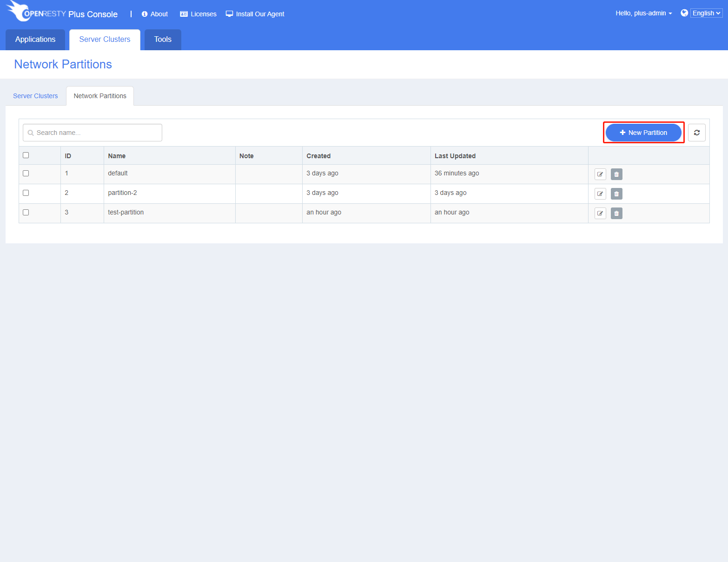Viewport: 728px width, 562px height.
Task: Click the About info icon
Action: click(x=145, y=14)
